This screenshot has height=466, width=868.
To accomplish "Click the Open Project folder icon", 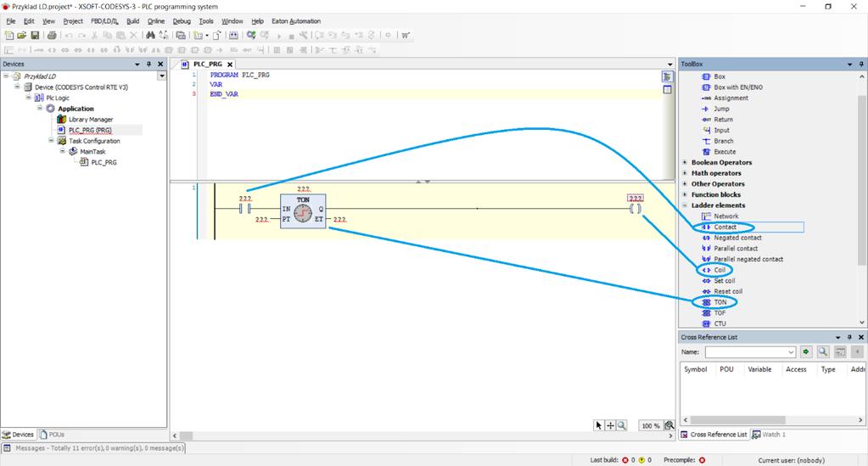I will click(x=21, y=36).
